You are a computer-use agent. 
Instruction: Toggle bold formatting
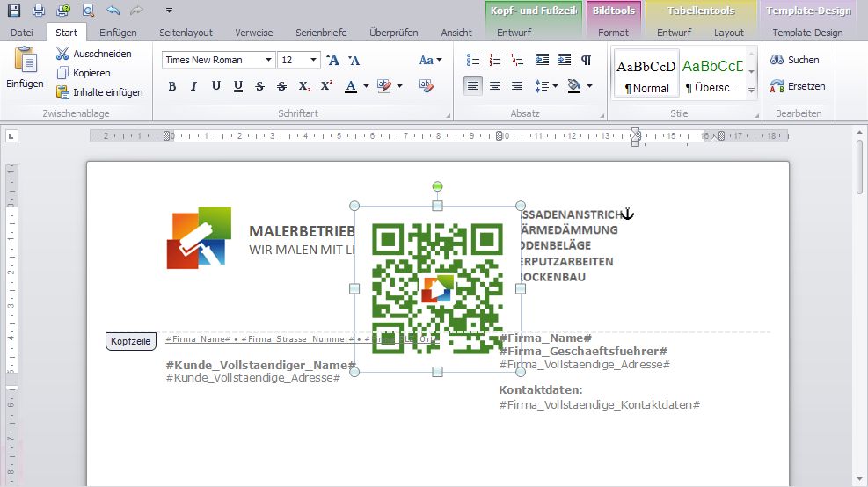[172, 86]
